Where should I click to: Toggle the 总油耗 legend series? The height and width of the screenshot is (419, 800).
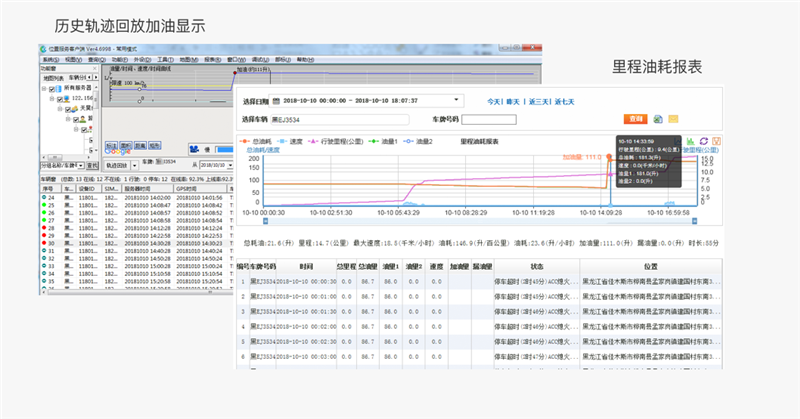(260, 141)
